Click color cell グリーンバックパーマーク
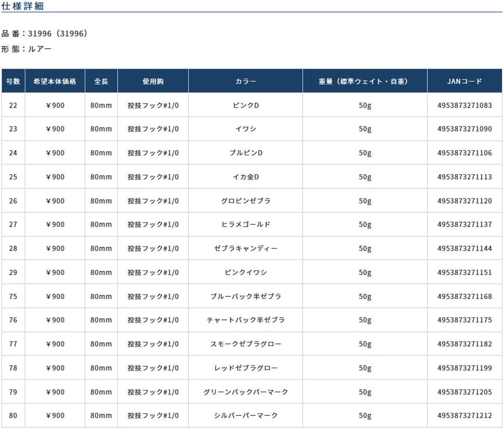Screen dimensions: 504x429 click(246, 392)
